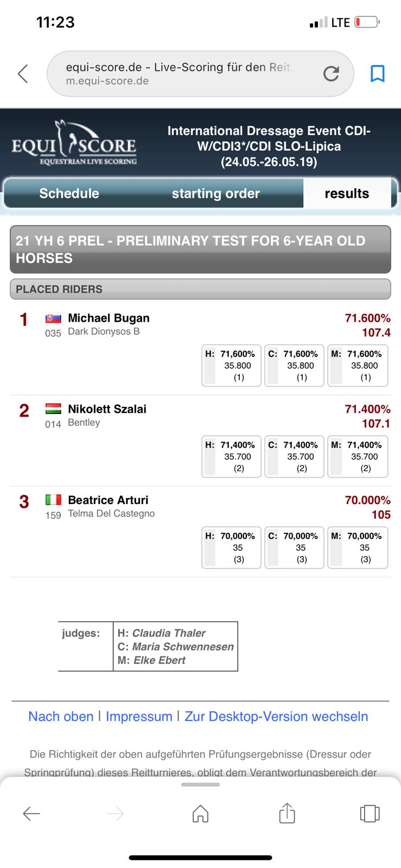
Task: Bookmark this page using bookmark icon
Action: (378, 73)
